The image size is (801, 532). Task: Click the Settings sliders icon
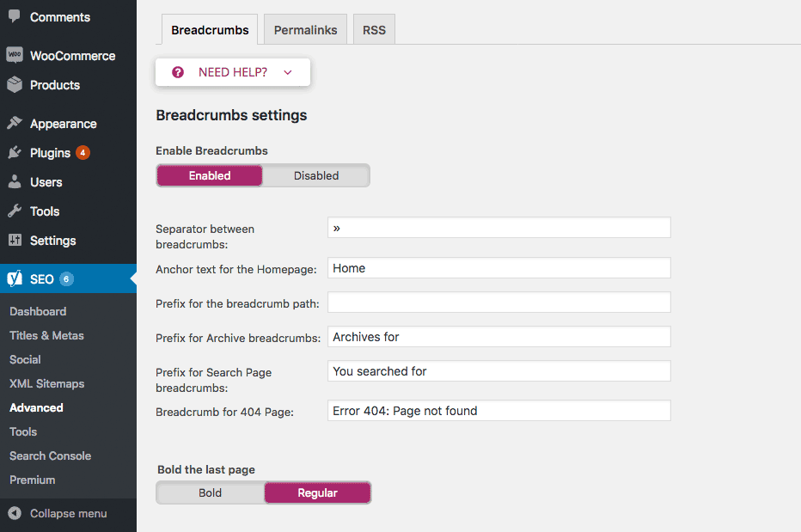pyautogui.click(x=15, y=240)
